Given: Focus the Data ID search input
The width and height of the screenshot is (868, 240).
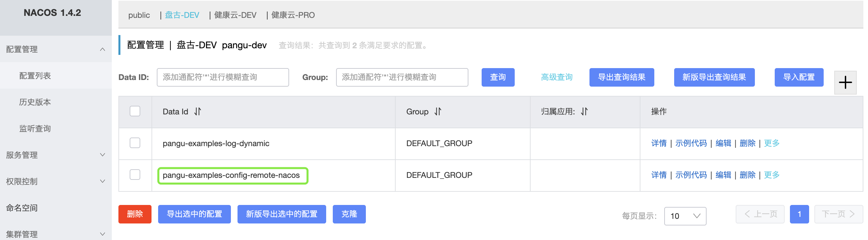Looking at the screenshot, I should coord(223,77).
